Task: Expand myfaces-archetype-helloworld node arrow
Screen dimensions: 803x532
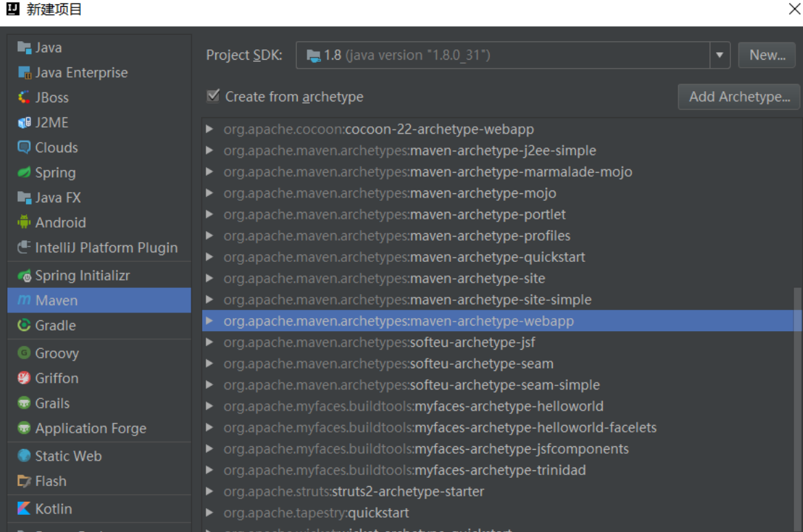Action: click(209, 406)
